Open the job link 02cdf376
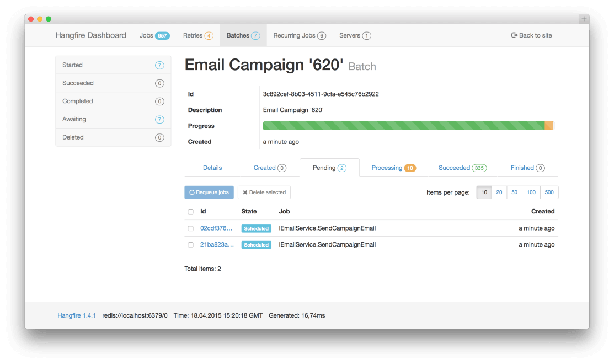Screen dimensions: 614x364 (217, 228)
